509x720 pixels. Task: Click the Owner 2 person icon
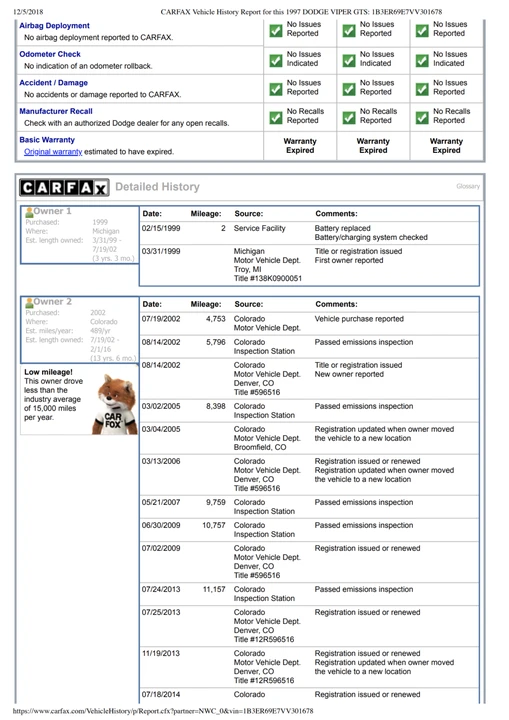click(x=29, y=303)
